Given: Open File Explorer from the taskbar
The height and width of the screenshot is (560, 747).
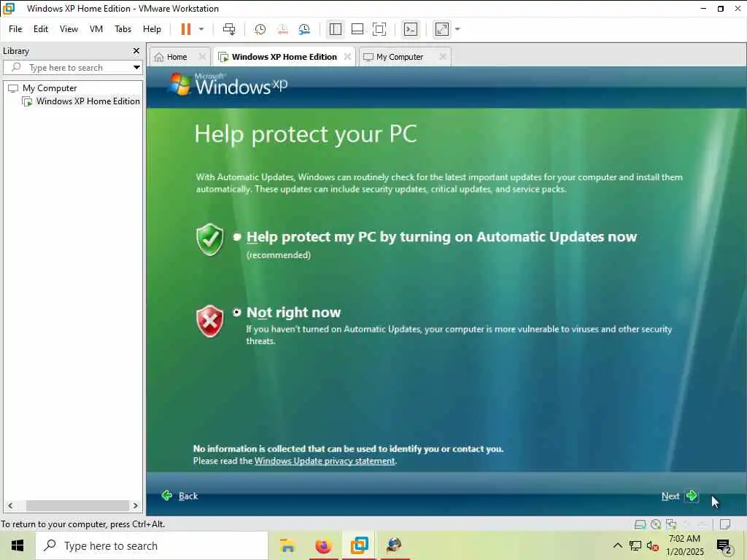Looking at the screenshot, I should click(x=287, y=545).
